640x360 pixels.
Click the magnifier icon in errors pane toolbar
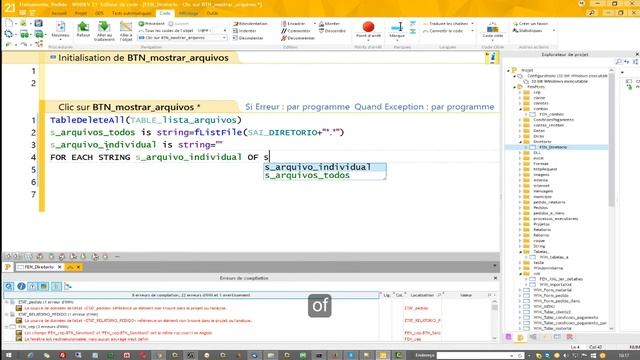click(9, 286)
